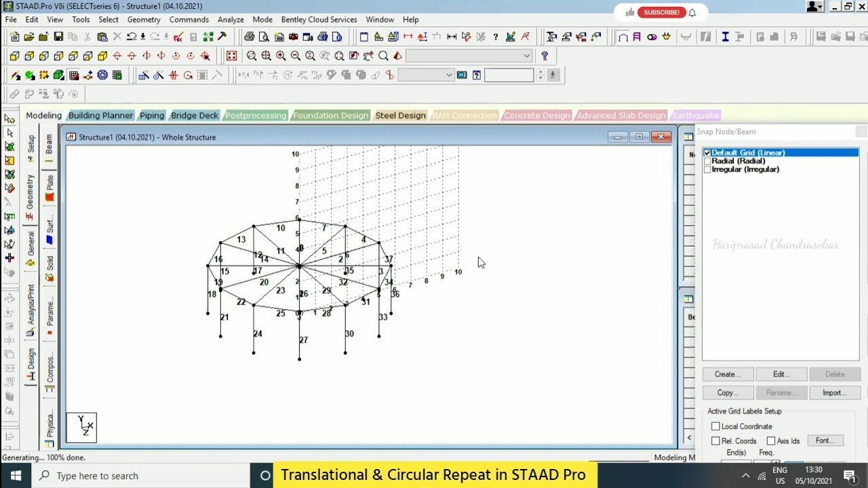
Task: Enable the Radial (Radial) grid checkbox
Action: (x=707, y=161)
